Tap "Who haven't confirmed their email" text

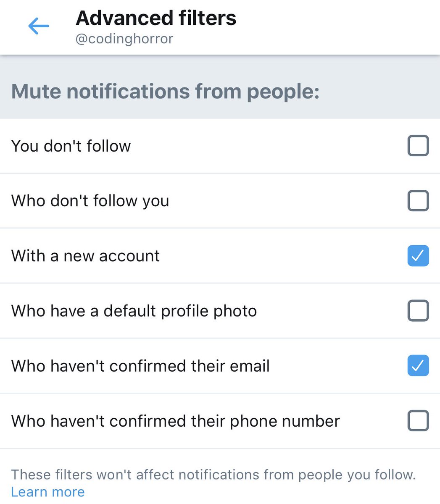[140, 366]
